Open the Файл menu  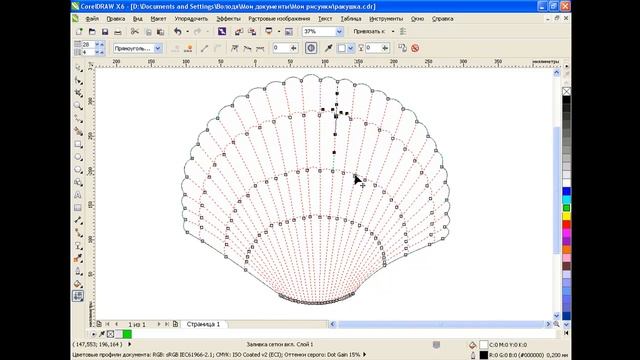click(92, 19)
